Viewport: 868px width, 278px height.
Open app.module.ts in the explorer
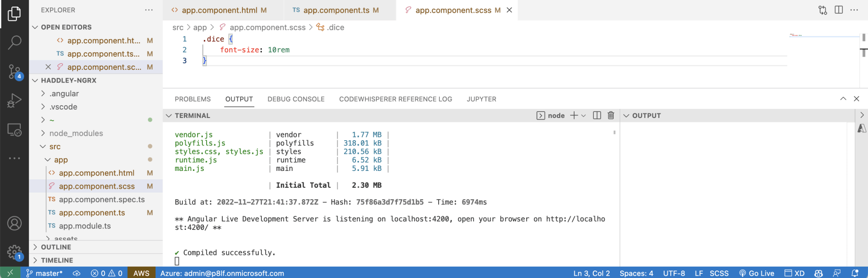tap(85, 226)
